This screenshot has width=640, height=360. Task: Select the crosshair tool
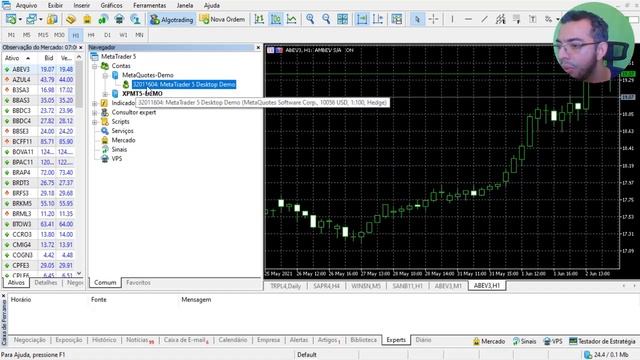click(433, 19)
